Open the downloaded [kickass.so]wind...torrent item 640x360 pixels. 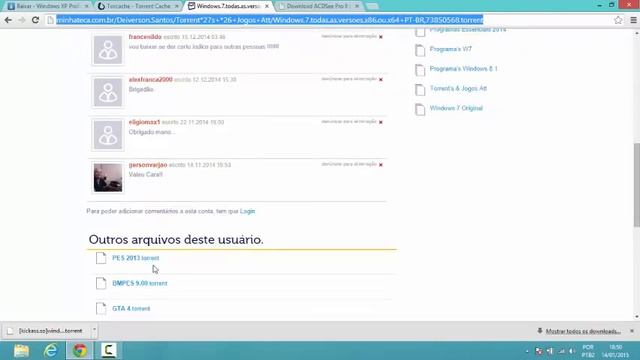[46, 331]
